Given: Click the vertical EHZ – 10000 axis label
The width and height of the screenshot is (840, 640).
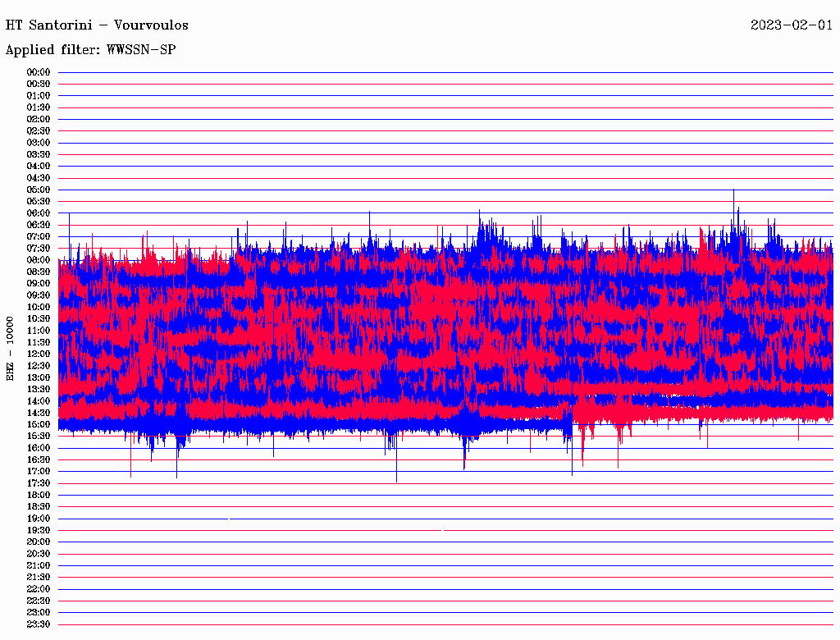Looking at the screenshot, I should 11,348.
